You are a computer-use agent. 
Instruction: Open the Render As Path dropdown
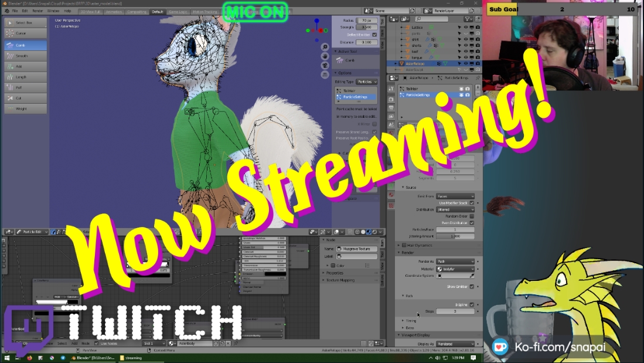[455, 261]
